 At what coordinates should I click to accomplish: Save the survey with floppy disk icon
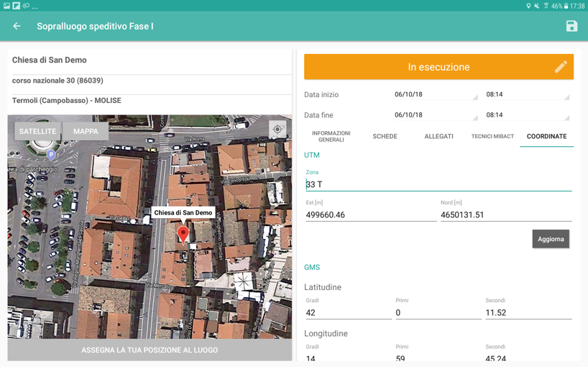pyautogui.click(x=571, y=27)
